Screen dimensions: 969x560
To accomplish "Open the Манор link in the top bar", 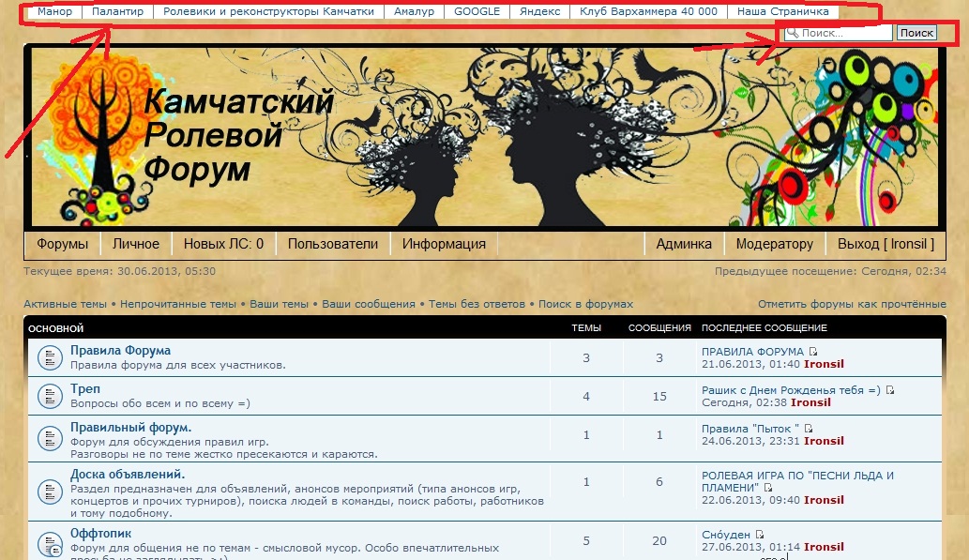I will 54,12.
